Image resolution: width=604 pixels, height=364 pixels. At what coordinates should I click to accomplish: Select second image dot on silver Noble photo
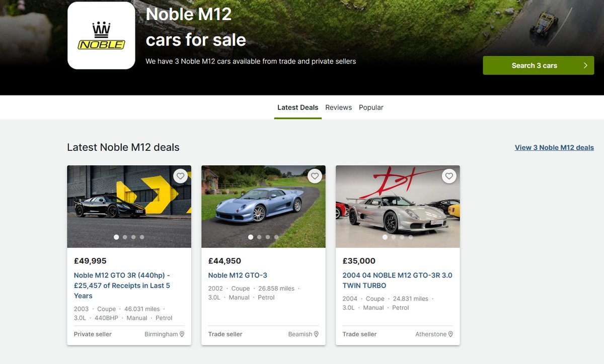tap(394, 237)
